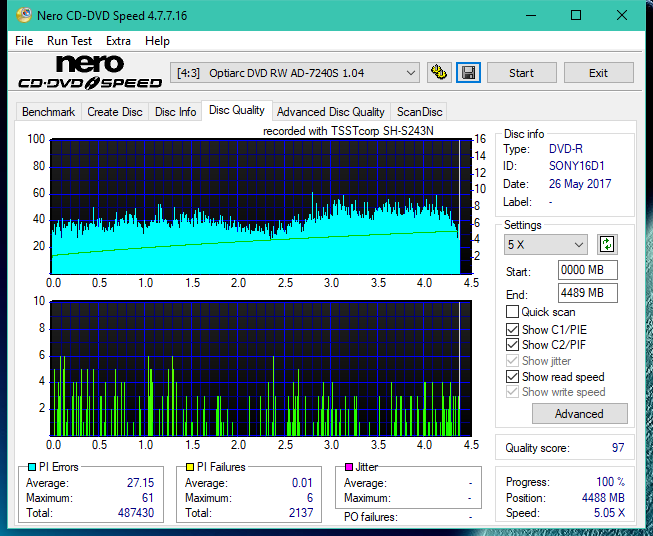The width and height of the screenshot is (653, 536).
Task: Switch to the ScanDisc tab
Action: (x=419, y=112)
